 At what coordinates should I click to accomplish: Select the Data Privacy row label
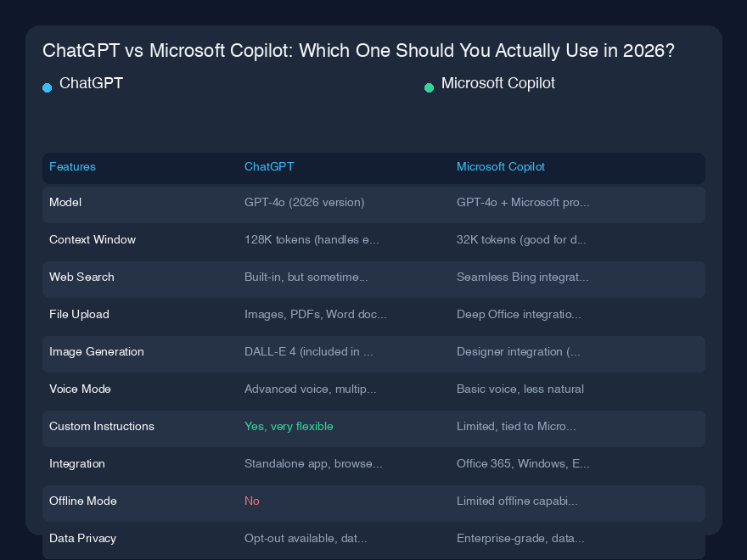[x=82, y=539]
